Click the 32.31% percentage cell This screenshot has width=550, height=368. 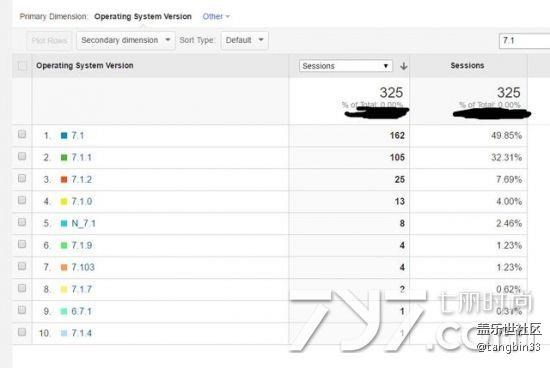[x=506, y=157]
